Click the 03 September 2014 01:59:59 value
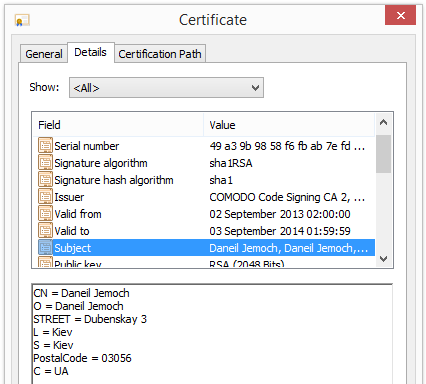Screen dimensions: 426x384 (280, 231)
